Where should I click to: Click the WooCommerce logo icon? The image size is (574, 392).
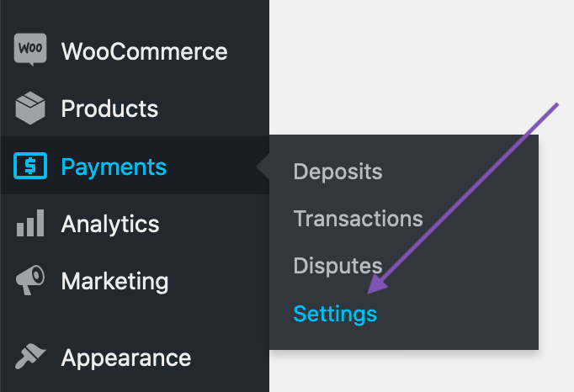pos(29,50)
